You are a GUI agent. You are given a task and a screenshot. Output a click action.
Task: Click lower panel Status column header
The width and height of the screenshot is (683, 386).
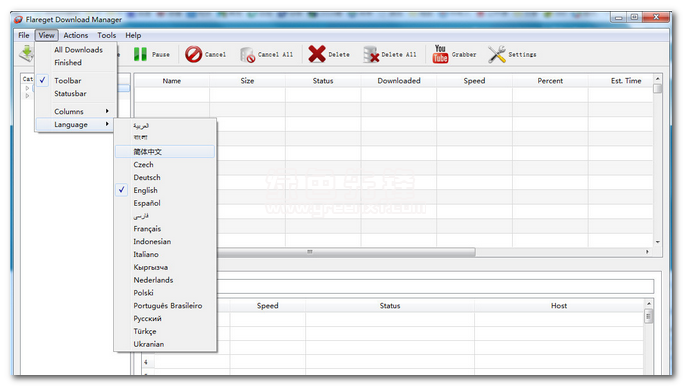[x=390, y=306]
